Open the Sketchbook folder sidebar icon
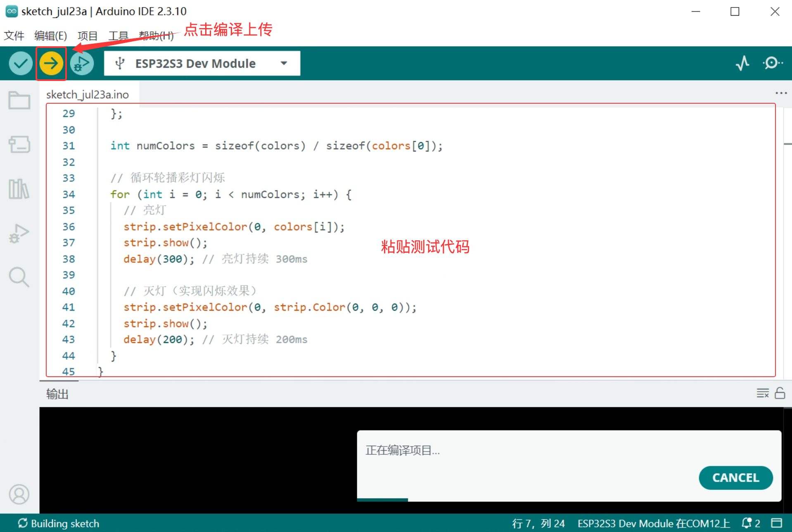This screenshot has width=792, height=532. tap(19, 100)
